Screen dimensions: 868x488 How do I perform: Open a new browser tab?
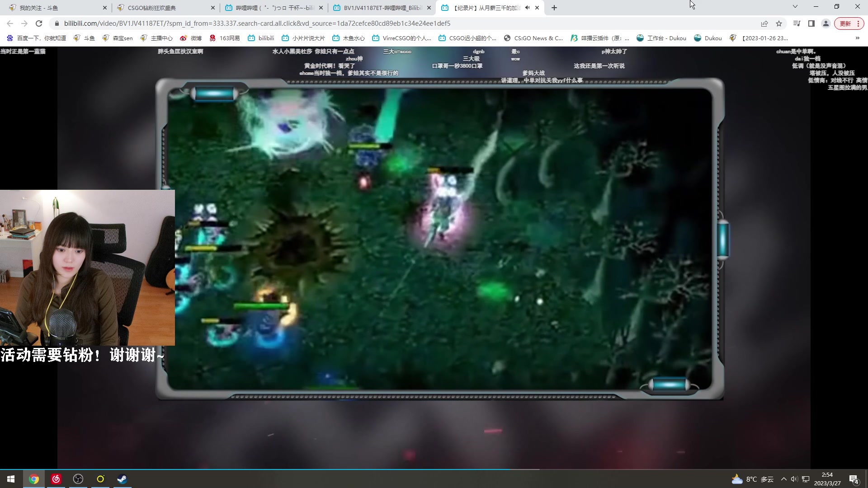point(554,8)
